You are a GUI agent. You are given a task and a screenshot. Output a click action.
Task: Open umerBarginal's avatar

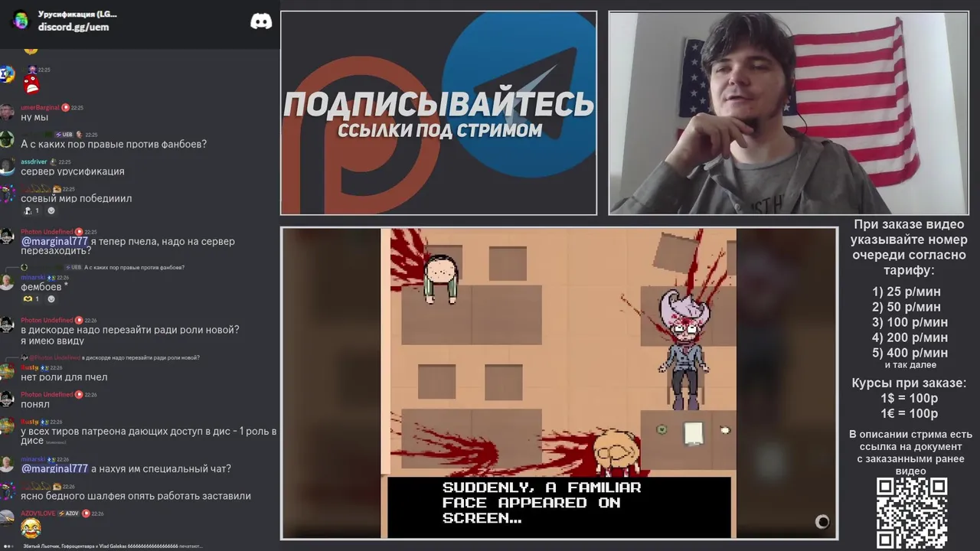click(x=7, y=113)
